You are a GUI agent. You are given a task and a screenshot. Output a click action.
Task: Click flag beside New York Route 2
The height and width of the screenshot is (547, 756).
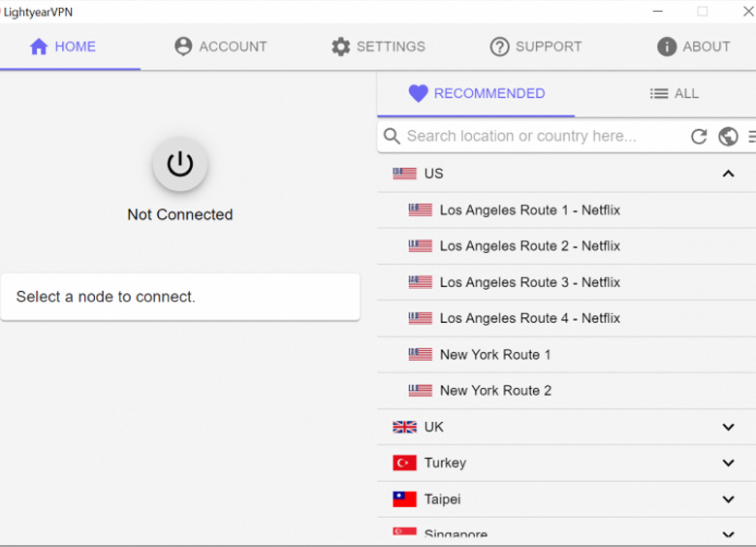(x=421, y=390)
